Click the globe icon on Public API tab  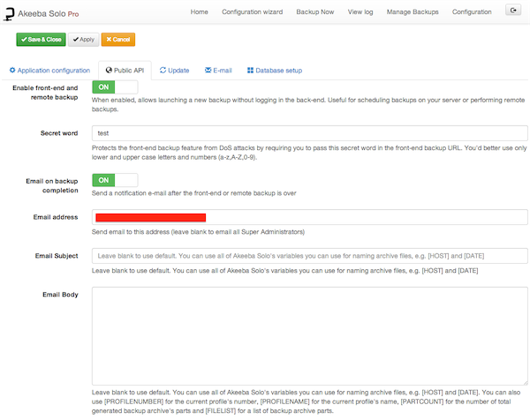[109, 70]
